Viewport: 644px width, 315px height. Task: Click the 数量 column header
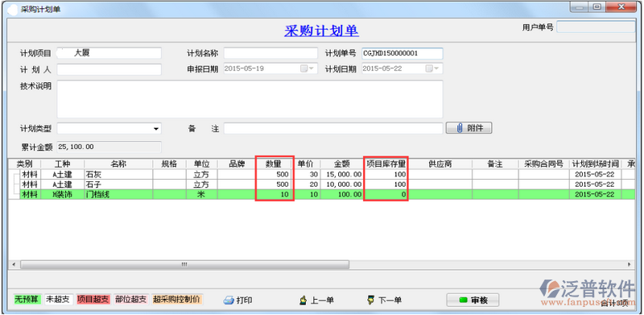pyautogui.click(x=274, y=164)
